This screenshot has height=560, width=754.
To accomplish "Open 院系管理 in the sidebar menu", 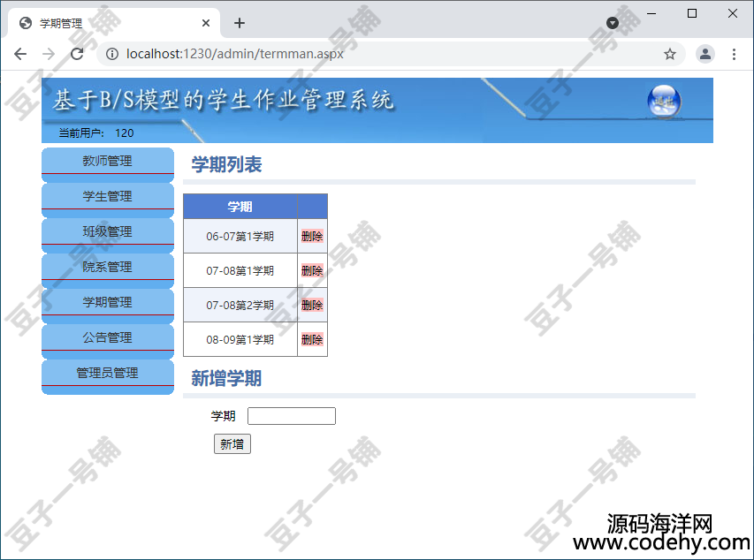I will tap(108, 268).
